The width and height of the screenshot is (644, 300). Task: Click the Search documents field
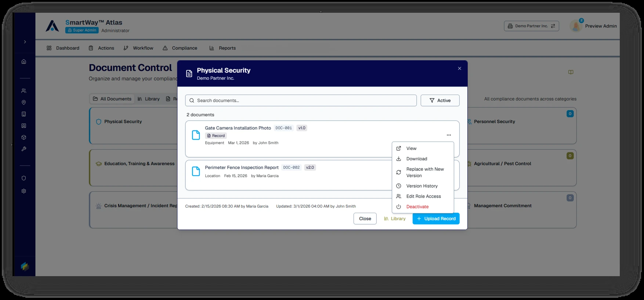point(301,100)
